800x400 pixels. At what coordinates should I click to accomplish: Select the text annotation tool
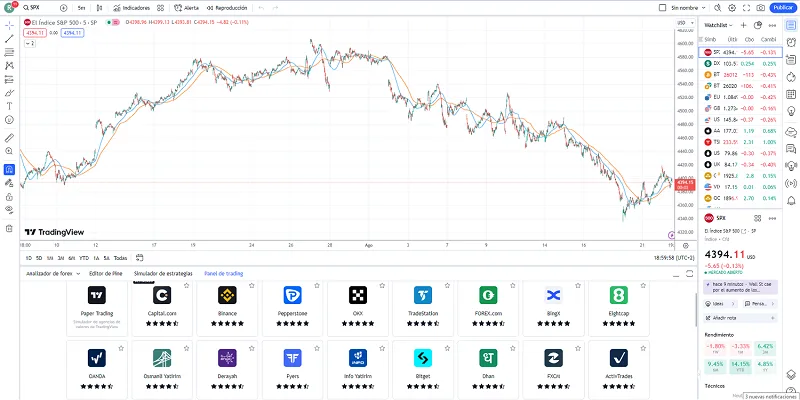(x=9, y=106)
